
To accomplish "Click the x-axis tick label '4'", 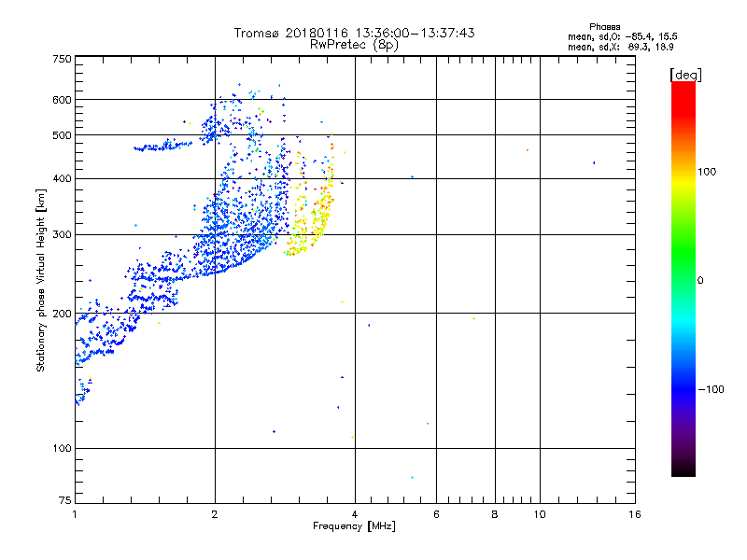I will tap(355, 514).
